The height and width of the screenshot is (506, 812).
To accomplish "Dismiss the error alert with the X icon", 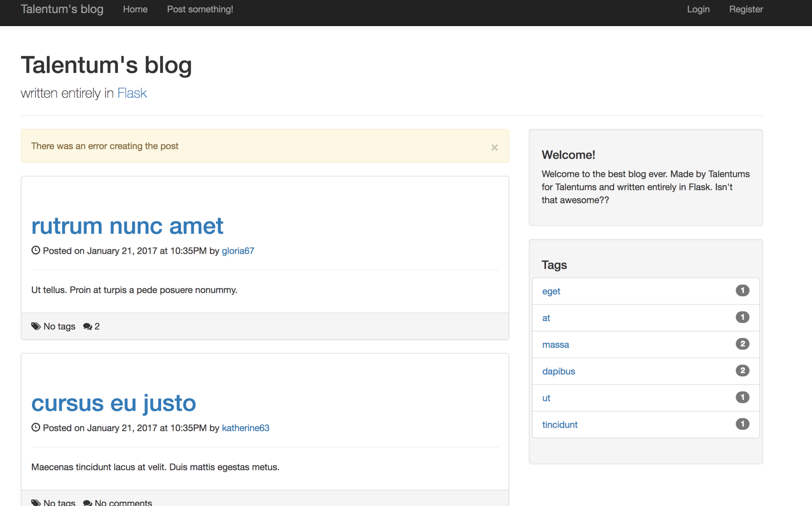I will 494,147.
